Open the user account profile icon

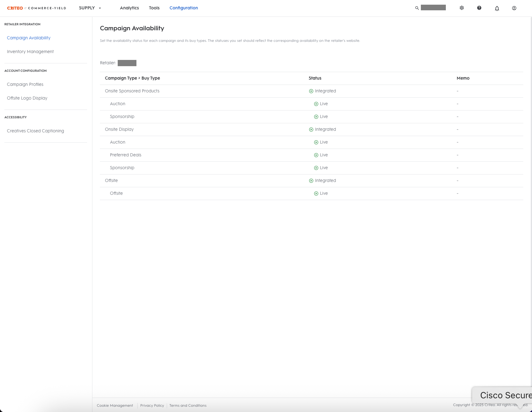coord(514,8)
